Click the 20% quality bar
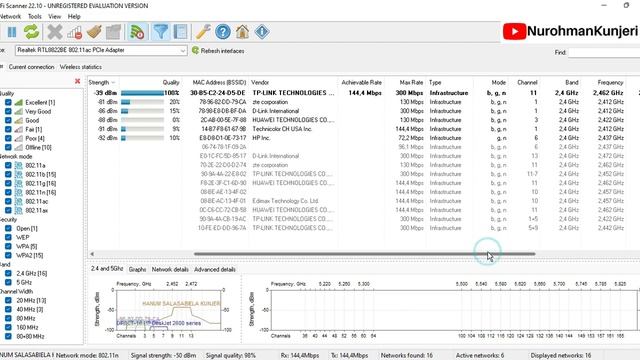The height and width of the screenshot is (360, 640). click(142, 102)
